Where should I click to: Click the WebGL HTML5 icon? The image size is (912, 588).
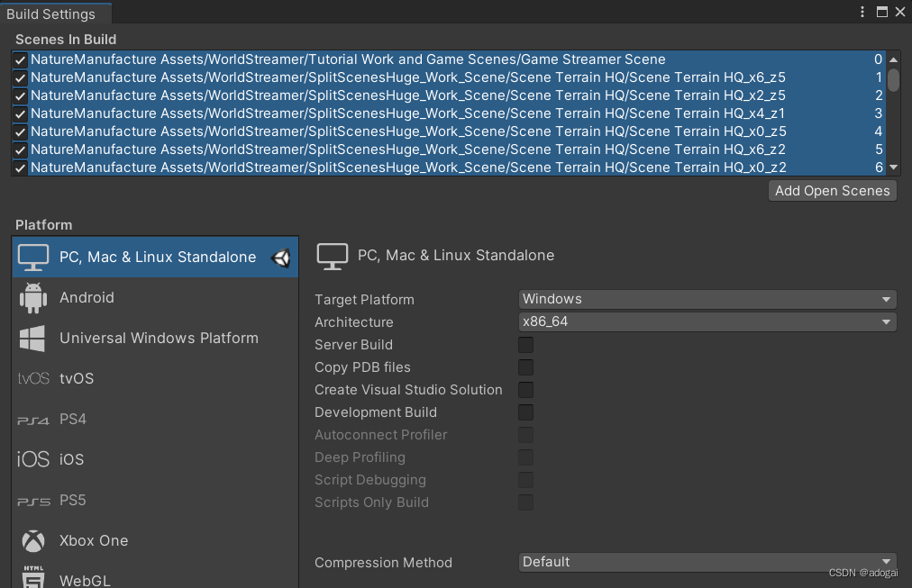[x=33, y=576]
